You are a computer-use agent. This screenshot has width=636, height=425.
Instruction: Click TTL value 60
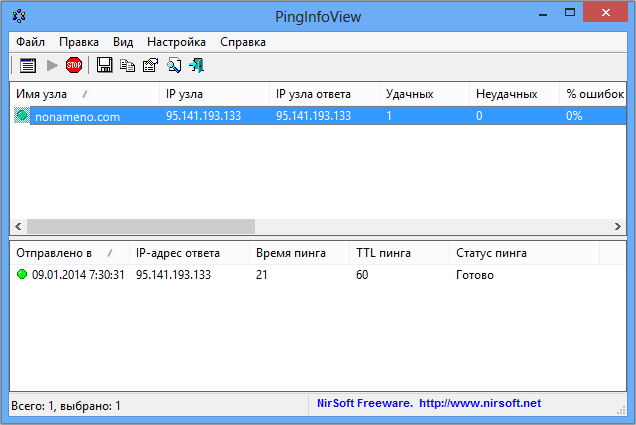tap(362, 275)
